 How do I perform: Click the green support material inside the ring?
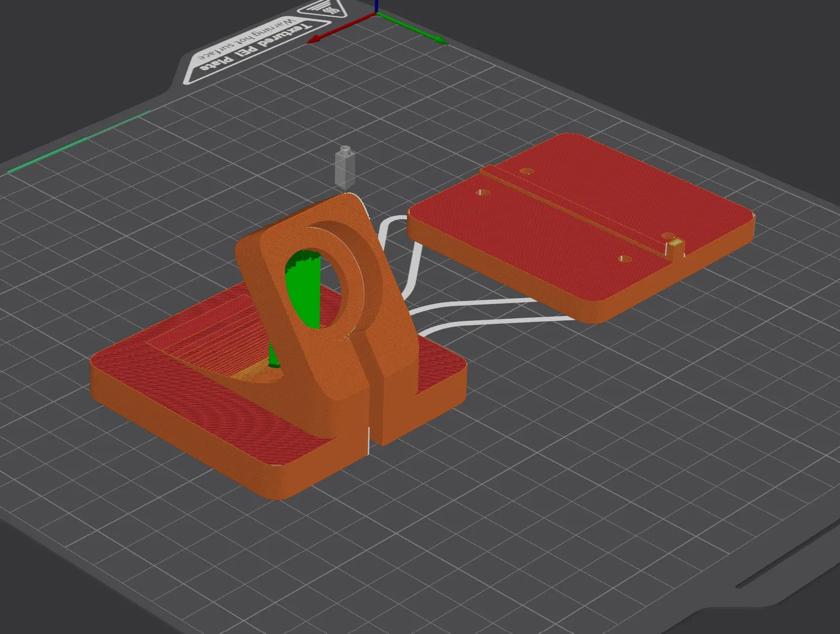(304, 289)
